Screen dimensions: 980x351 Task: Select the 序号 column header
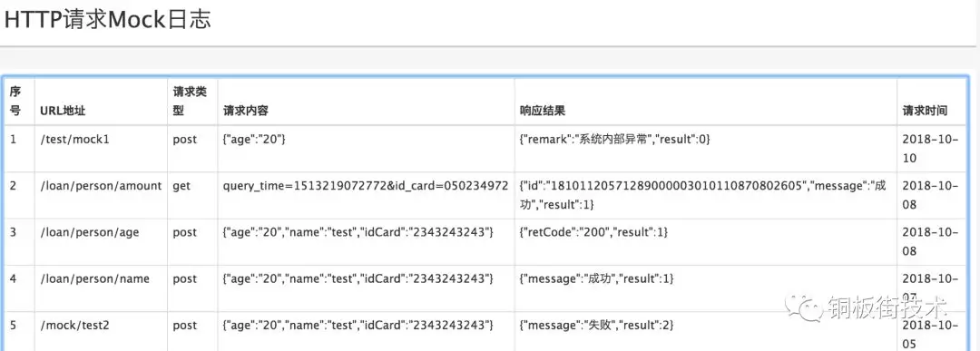15,102
